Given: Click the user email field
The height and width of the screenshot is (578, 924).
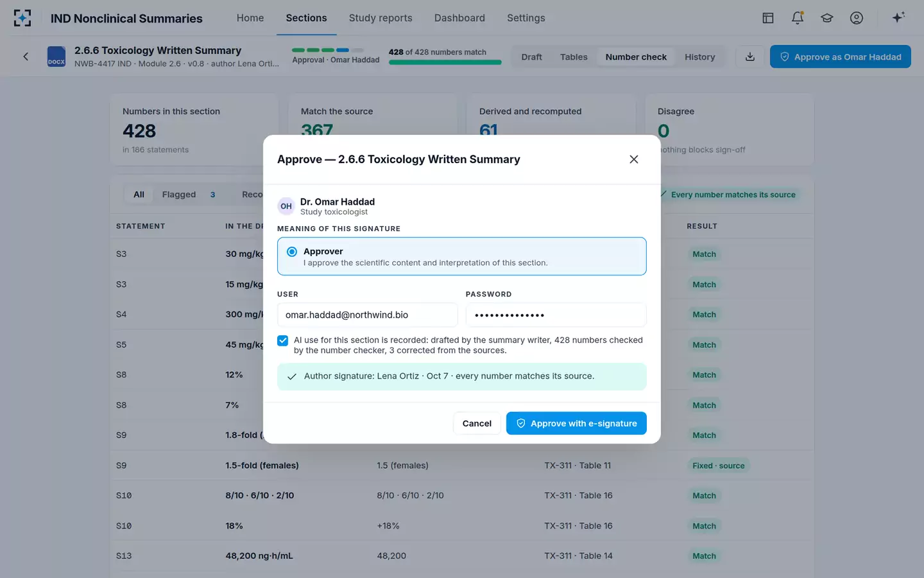Looking at the screenshot, I should click(367, 315).
